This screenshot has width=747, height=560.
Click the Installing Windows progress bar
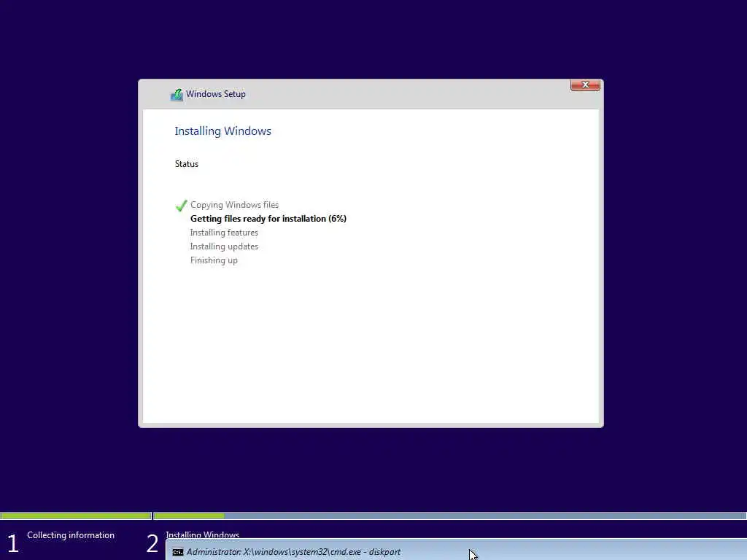(449, 516)
